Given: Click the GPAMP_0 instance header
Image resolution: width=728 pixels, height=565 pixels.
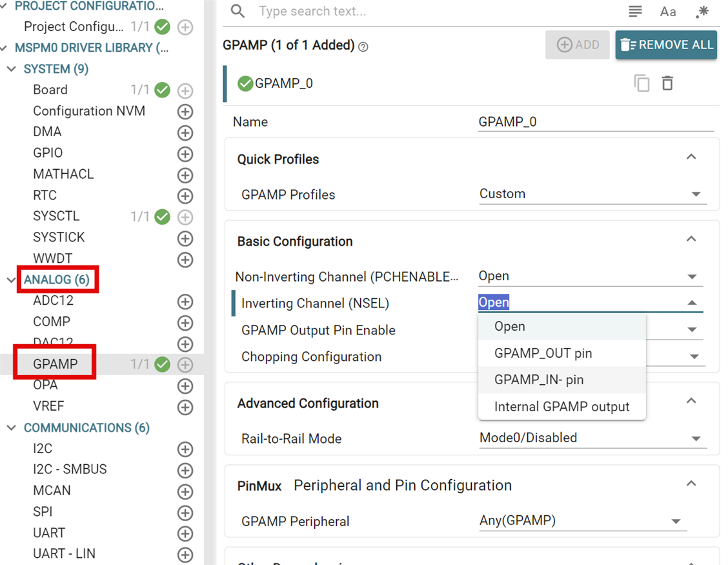Looking at the screenshot, I should [471, 84].
